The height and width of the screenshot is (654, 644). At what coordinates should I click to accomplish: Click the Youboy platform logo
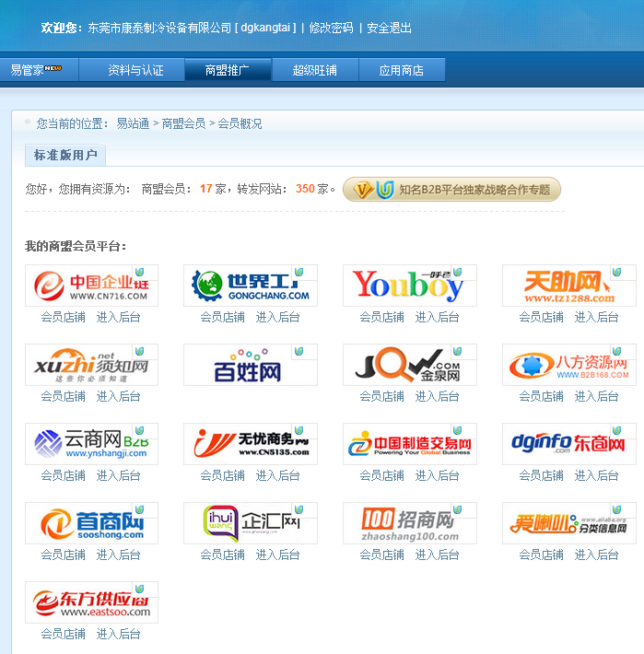[409, 286]
